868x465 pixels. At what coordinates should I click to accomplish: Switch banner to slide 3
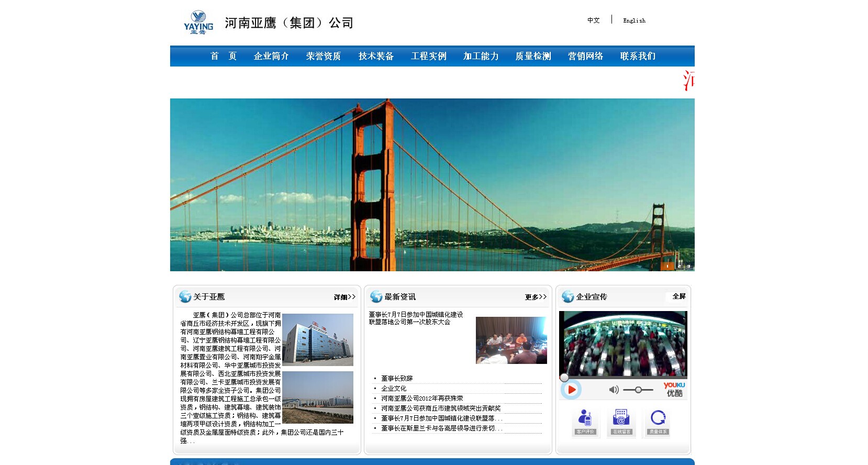(x=688, y=266)
